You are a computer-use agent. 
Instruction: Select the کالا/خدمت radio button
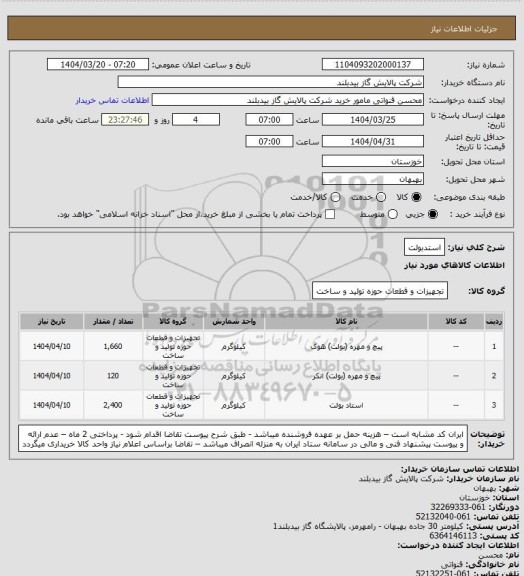point(335,197)
